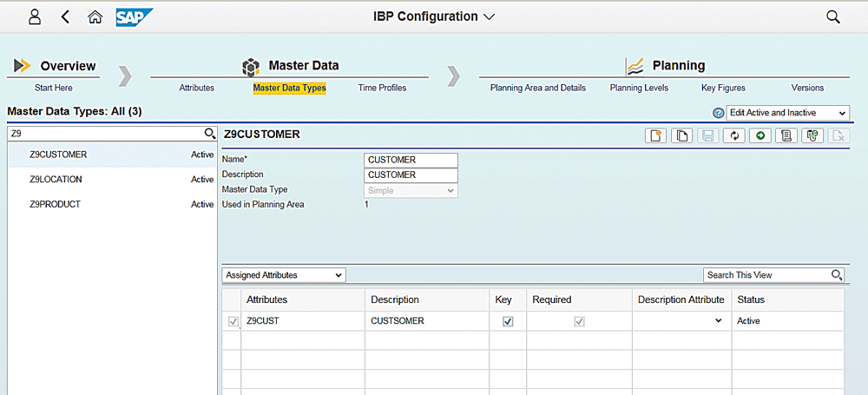Toggle the Z9CUST row selection checkbox
868x395 pixels.
(x=233, y=321)
